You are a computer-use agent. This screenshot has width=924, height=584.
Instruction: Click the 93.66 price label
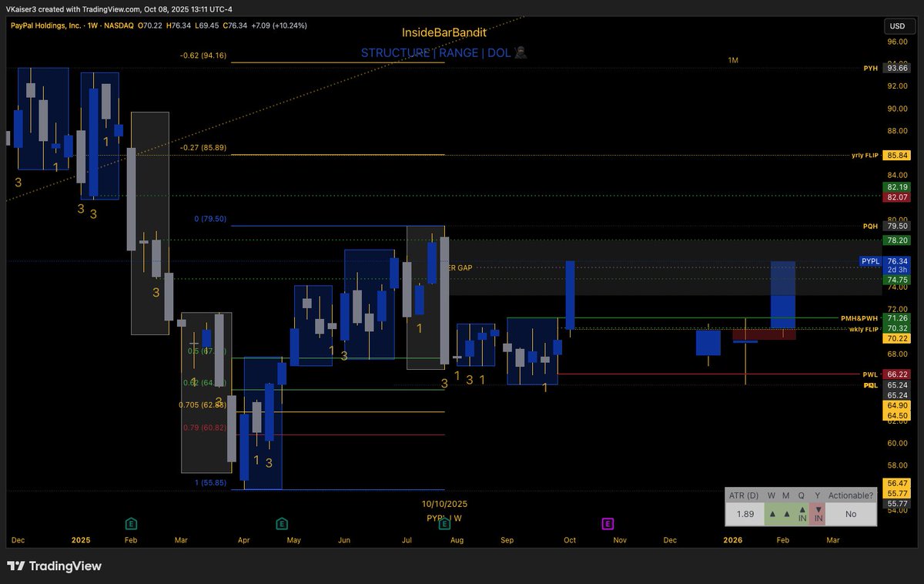coord(897,68)
